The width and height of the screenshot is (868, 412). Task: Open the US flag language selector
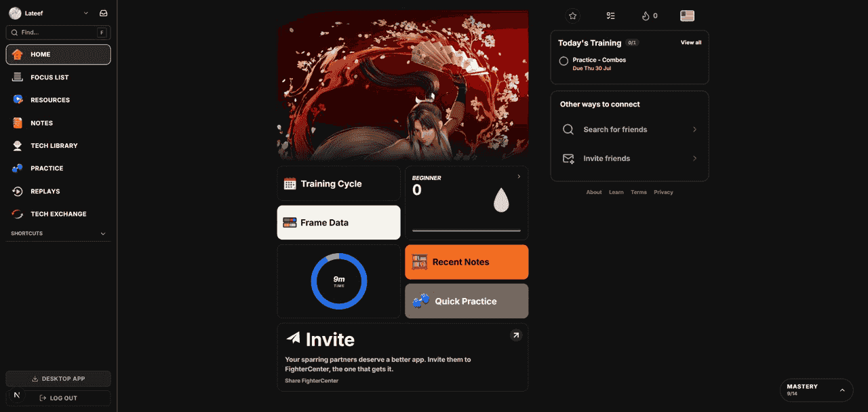tap(688, 16)
